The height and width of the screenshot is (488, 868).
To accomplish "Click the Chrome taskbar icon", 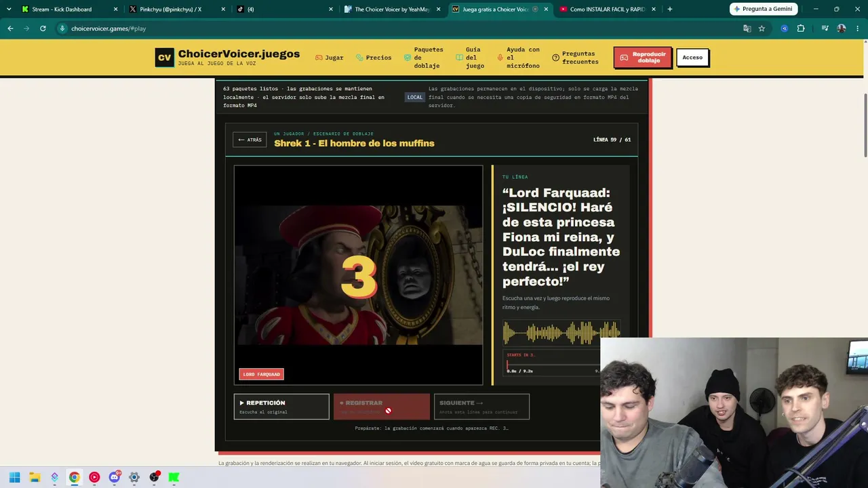I will point(74,477).
